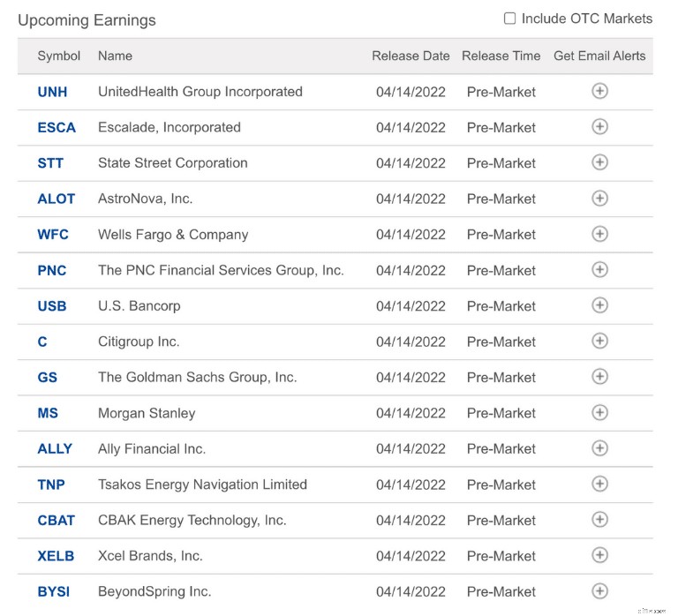Click the 04/14/2022 date in ALLY row
This screenshot has height=616, width=678.
(x=411, y=448)
